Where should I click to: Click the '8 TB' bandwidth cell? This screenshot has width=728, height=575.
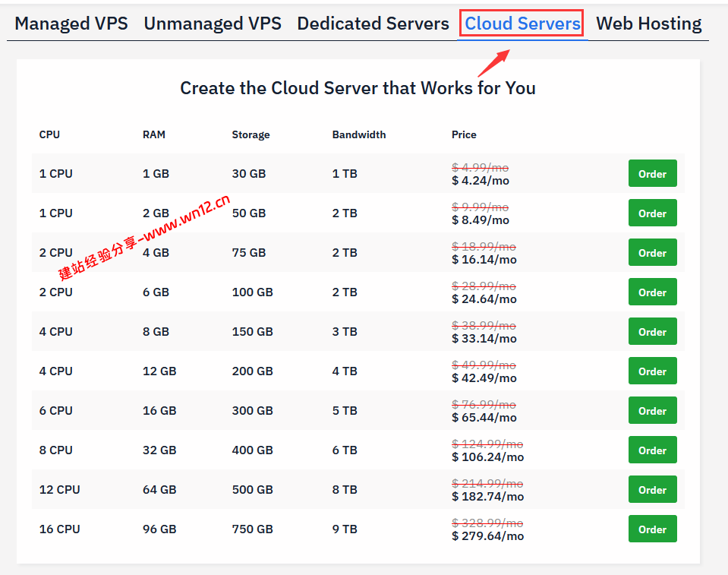coord(345,489)
